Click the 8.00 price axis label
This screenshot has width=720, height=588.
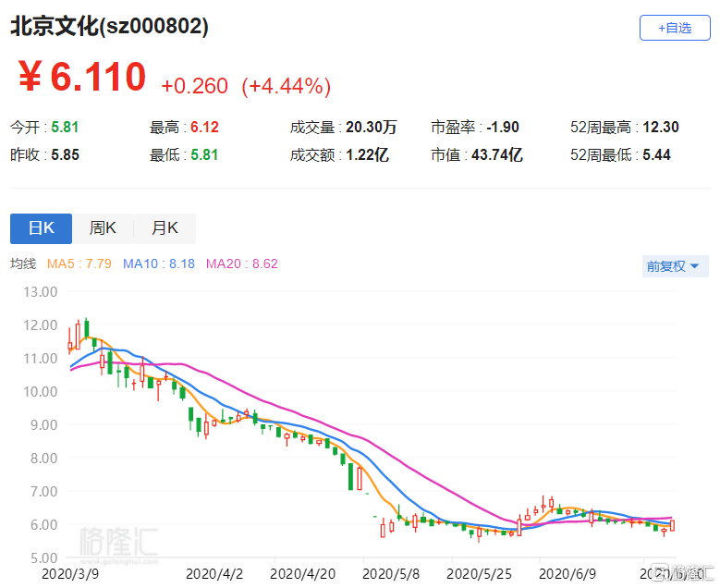click(43, 459)
